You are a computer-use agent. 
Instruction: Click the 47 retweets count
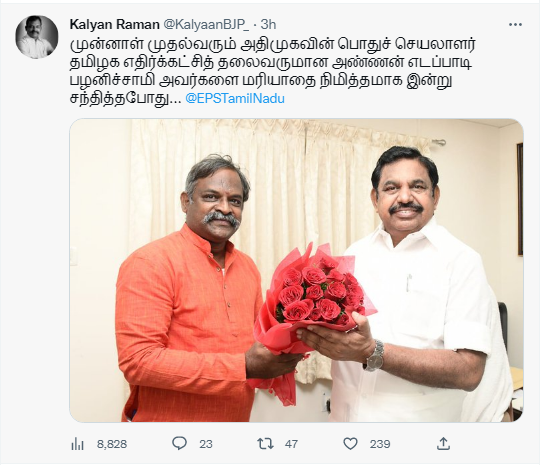tap(291, 444)
